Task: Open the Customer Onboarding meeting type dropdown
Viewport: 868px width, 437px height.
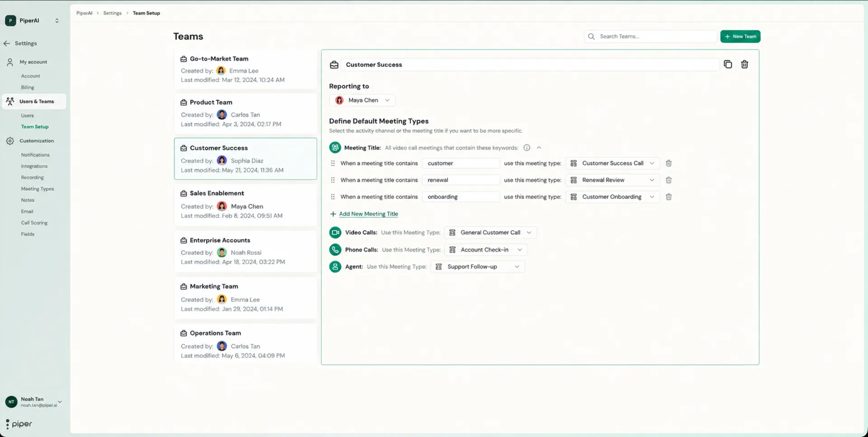Action: (x=613, y=197)
